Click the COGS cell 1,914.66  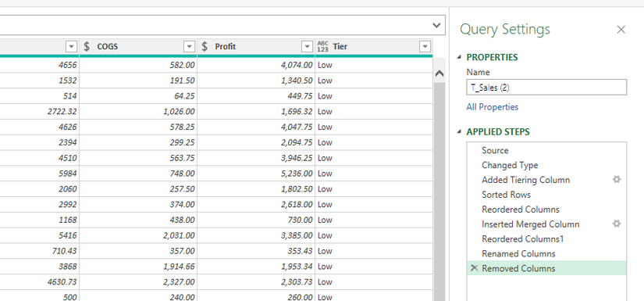coord(138,267)
